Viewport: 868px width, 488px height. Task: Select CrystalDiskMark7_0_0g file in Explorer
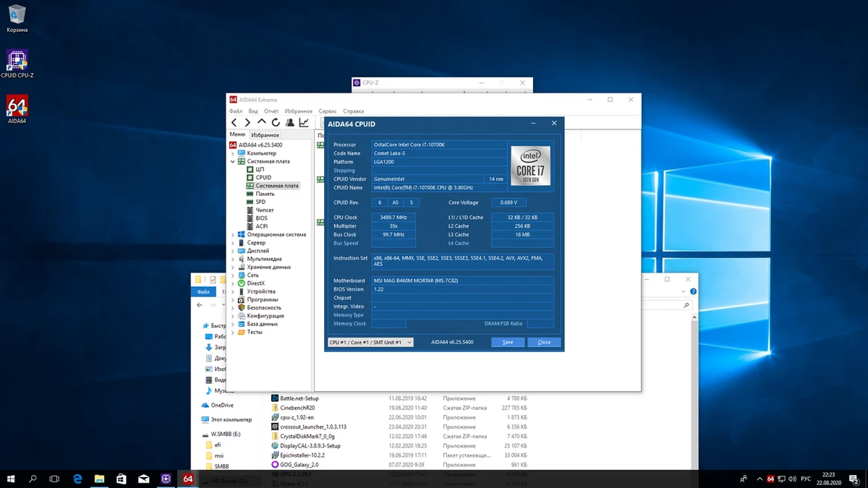pos(303,436)
